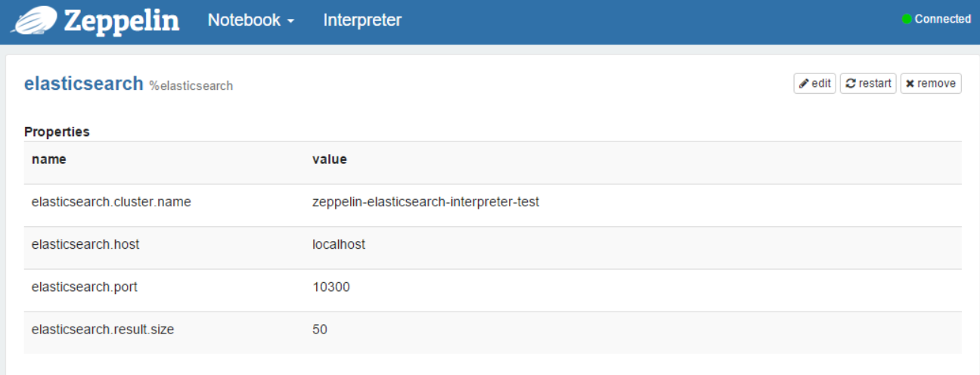Viewport: 980px width, 375px height.
Task: Click the Connected status label
Action: click(942, 20)
